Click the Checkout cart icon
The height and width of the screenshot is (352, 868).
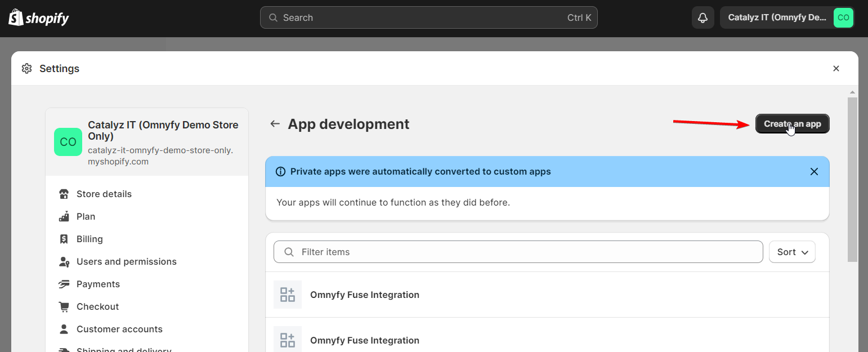coord(64,306)
